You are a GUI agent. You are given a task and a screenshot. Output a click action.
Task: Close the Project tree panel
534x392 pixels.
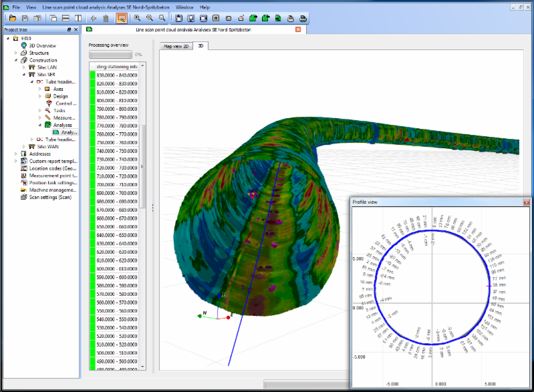(76, 30)
